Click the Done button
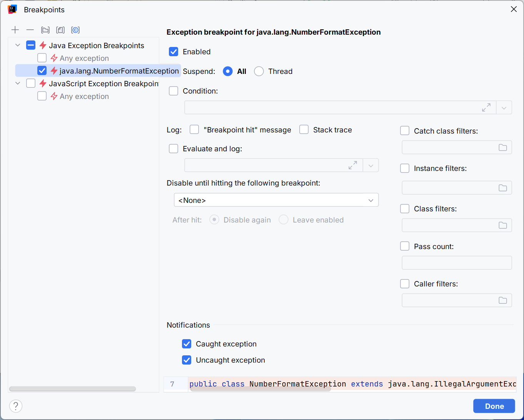 pos(494,406)
